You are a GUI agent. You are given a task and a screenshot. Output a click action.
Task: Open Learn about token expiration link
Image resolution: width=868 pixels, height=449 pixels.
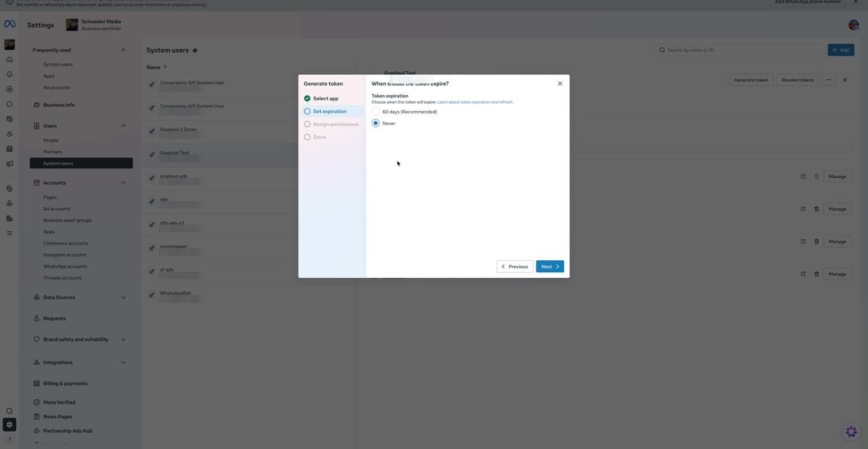475,102
